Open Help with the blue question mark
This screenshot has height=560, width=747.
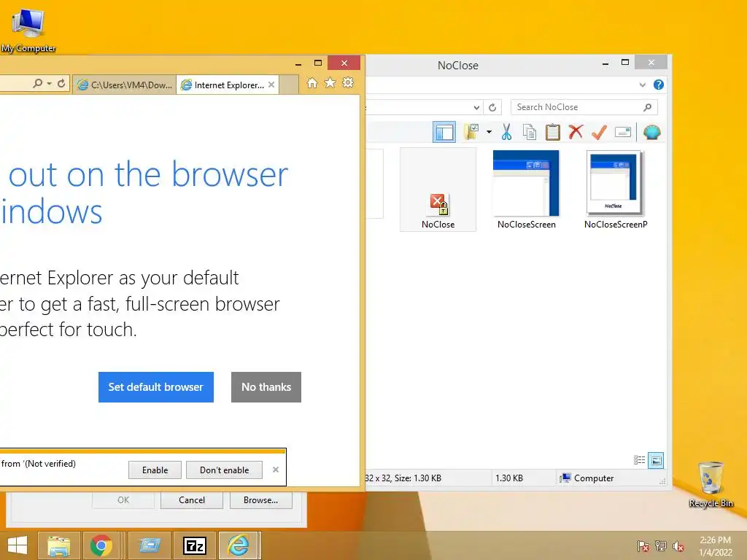coord(659,85)
